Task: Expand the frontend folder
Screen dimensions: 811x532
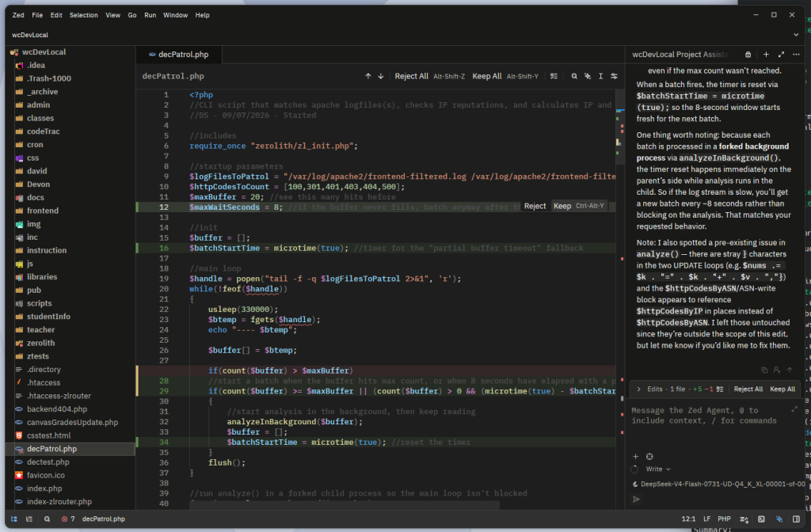Action: [43, 211]
